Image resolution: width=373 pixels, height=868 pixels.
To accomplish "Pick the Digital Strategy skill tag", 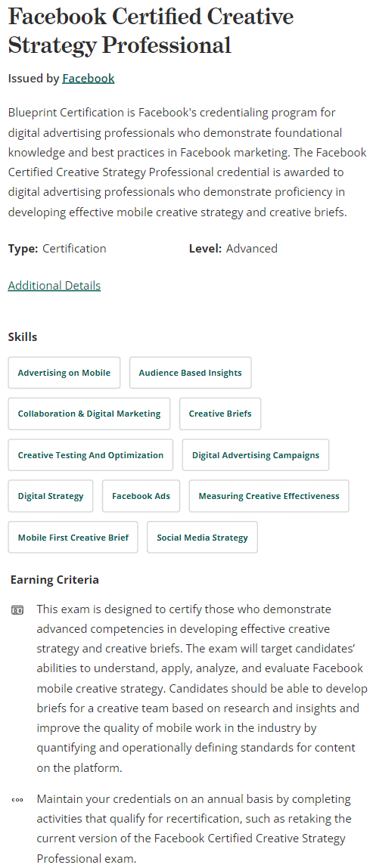I will (51, 496).
